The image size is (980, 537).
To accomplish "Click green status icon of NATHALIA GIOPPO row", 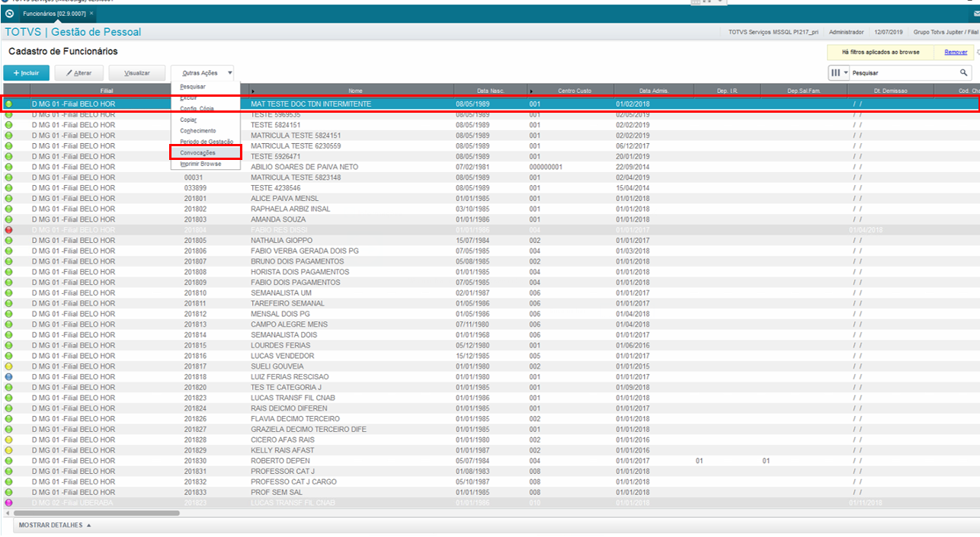I will coord(9,240).
